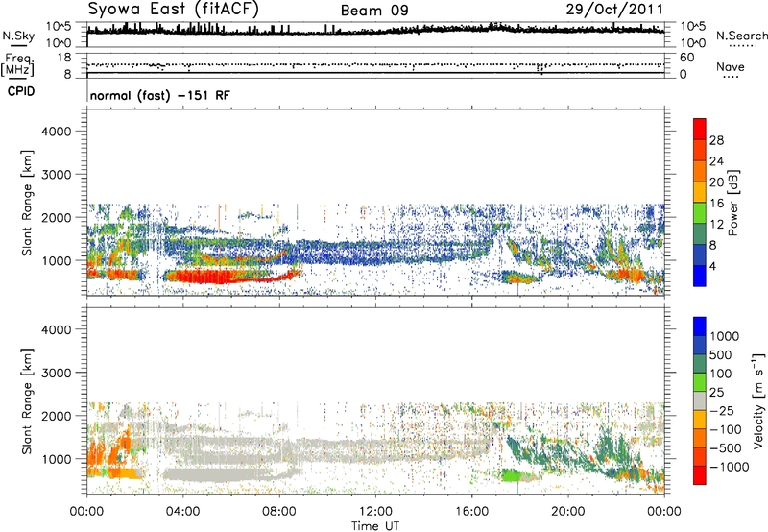Click the 'Nave' legend label

(x=730, y=67)
